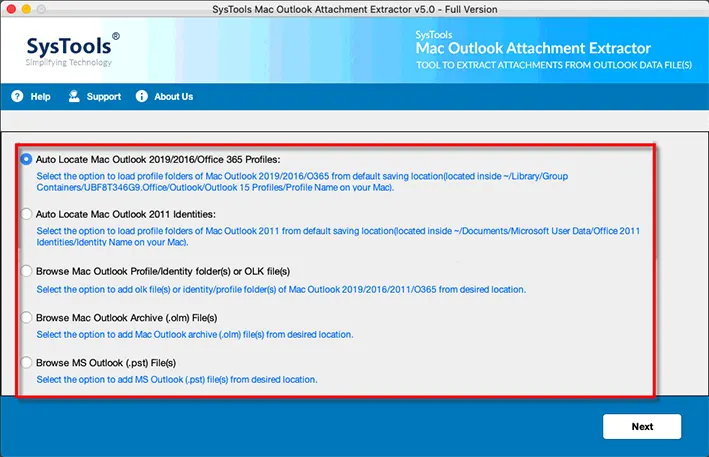Image resolution: width=709 pixels, height=457 pixels.
Task: Close the window with the red button
Action: point(11,9)
